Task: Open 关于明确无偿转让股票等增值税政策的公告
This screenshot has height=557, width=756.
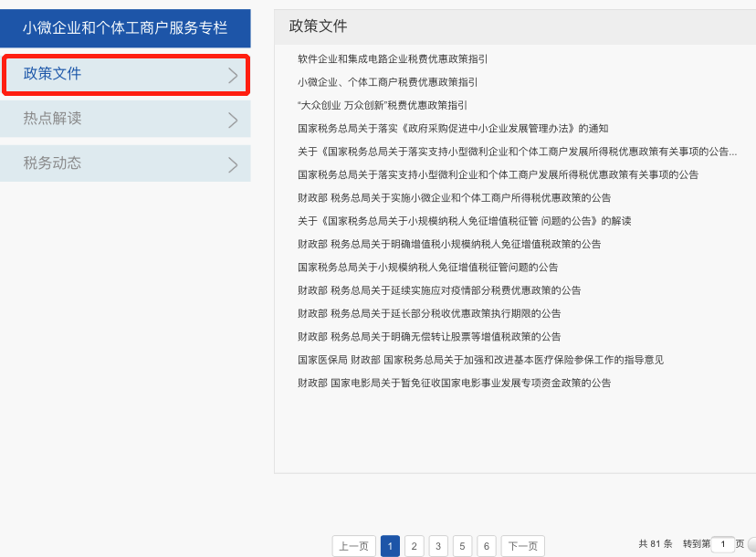Action: coord(429,337)
